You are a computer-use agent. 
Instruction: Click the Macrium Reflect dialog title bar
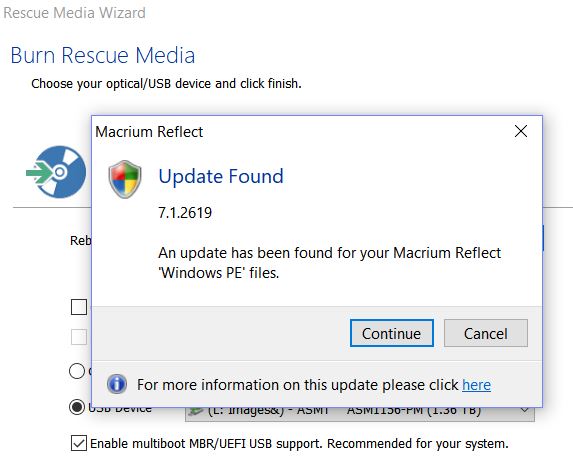pos(300,131)
